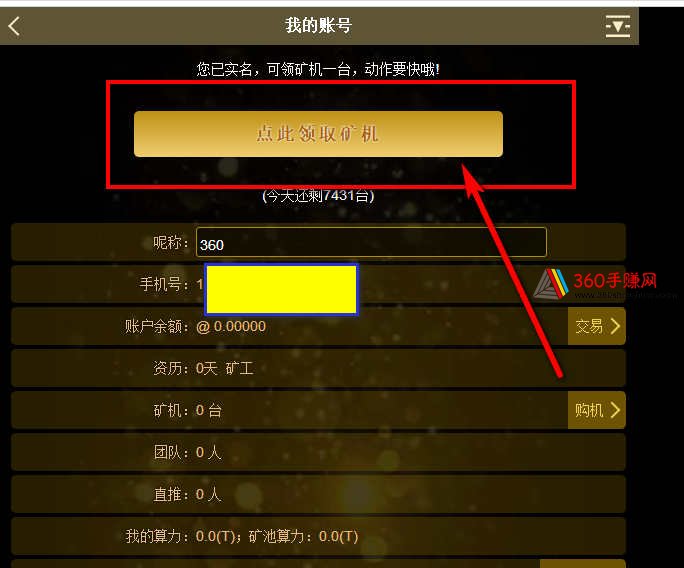Click the 今天还剩7431台 remaining count text
684x568 pixels.
click(318, 195)
